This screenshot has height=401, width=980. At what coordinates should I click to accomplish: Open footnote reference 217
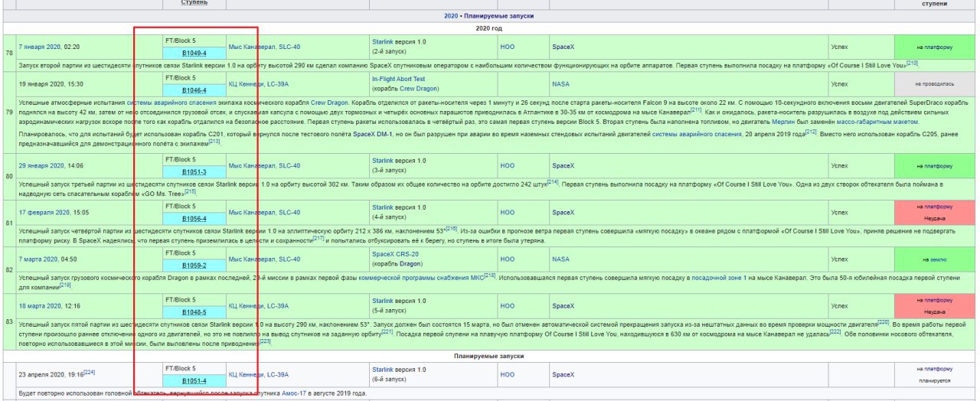(x=318, y=238)
